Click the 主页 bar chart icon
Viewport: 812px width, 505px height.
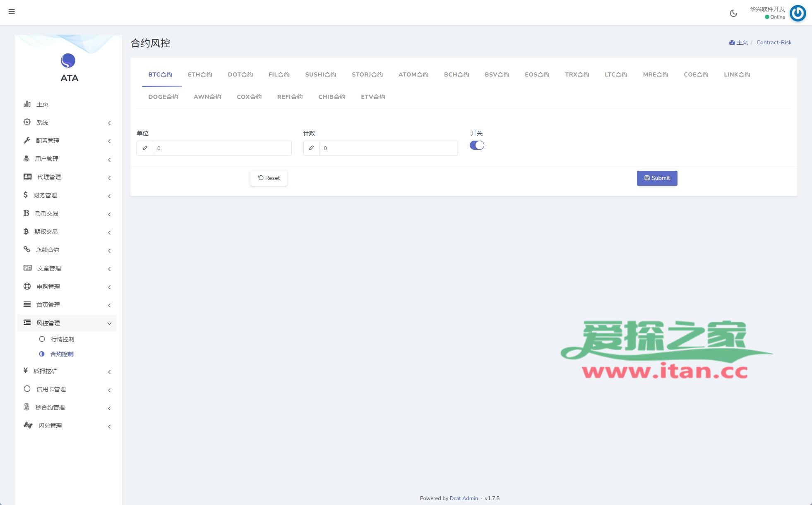pyautogui.click(x=27, y=104)
